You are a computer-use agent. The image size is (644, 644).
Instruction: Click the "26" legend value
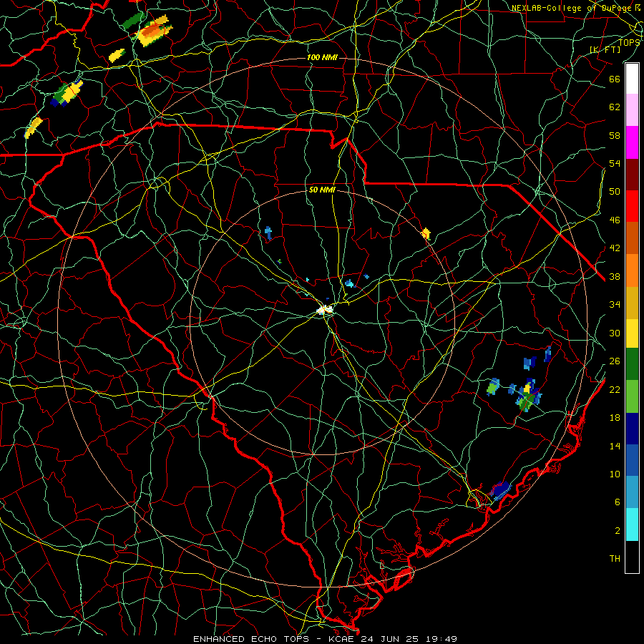(x=615, y=361)
